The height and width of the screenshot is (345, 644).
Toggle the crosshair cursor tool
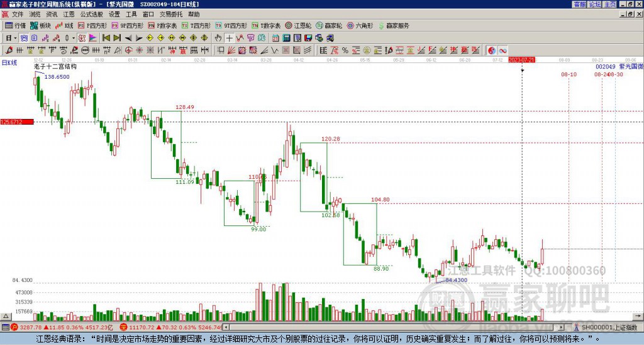click(229, 38)
